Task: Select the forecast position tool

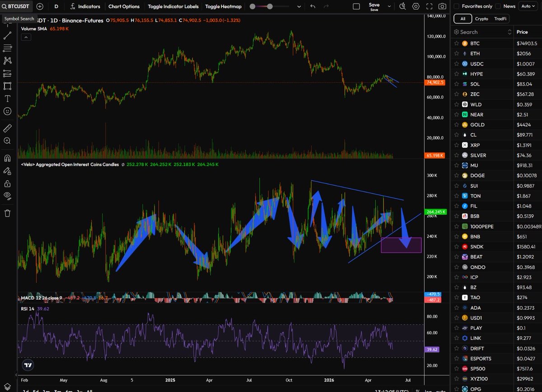Action: (8, 73)
